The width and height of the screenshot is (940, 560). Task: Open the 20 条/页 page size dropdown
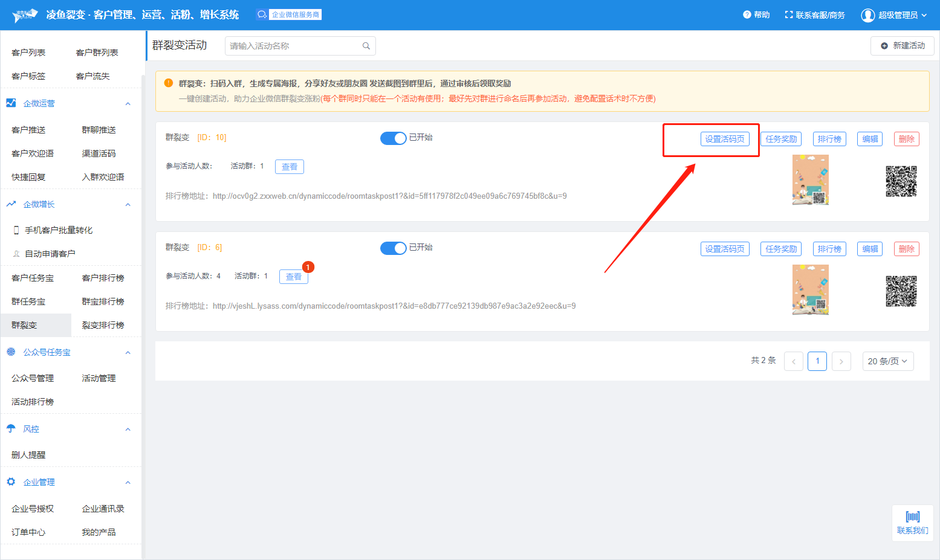click(x=887, y=361)
